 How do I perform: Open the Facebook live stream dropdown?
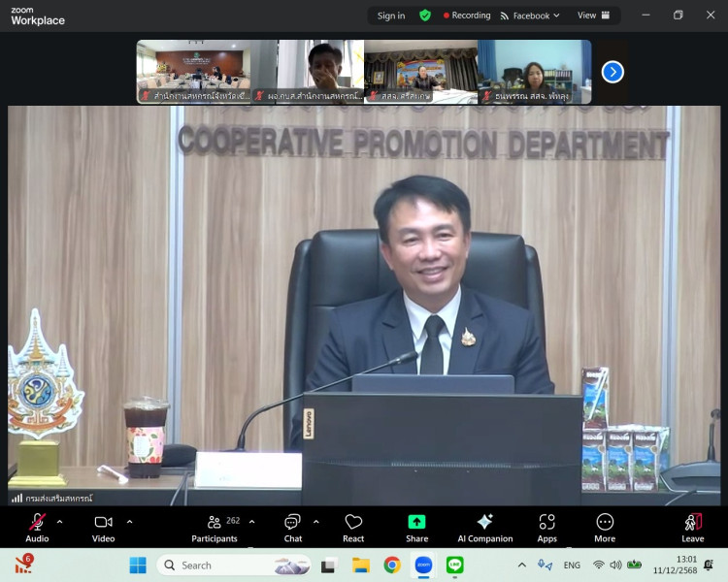tap(530, 16)
